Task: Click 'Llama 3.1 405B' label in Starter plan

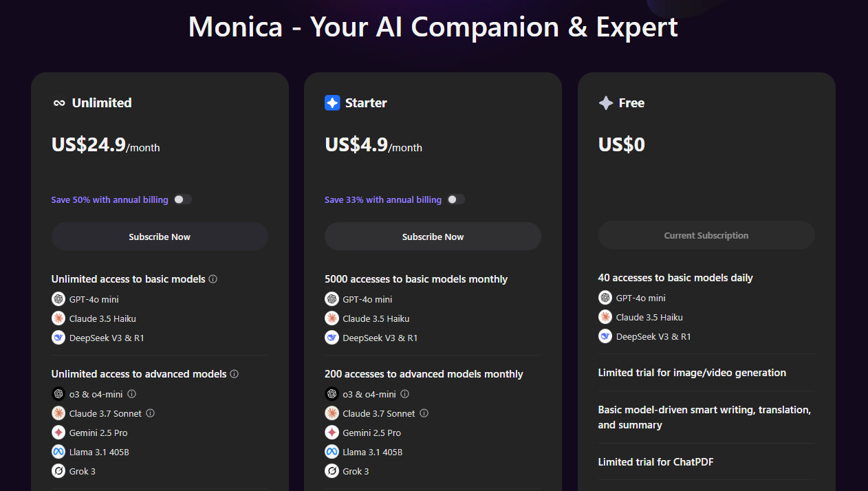Action: pyautogui.click(x=372, y=452)
